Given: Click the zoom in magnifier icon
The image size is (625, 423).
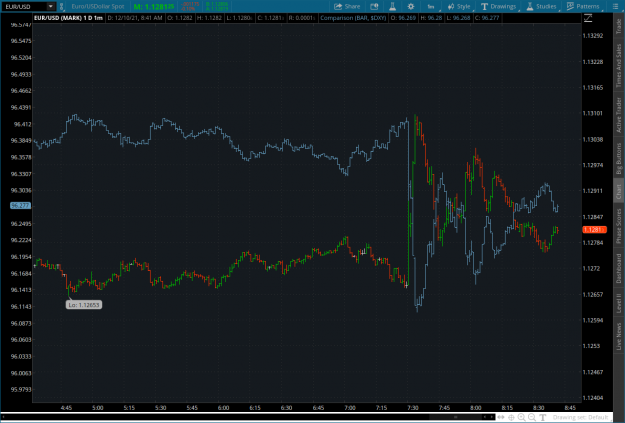Looking at the screenshot, I should tap(521, 417).
